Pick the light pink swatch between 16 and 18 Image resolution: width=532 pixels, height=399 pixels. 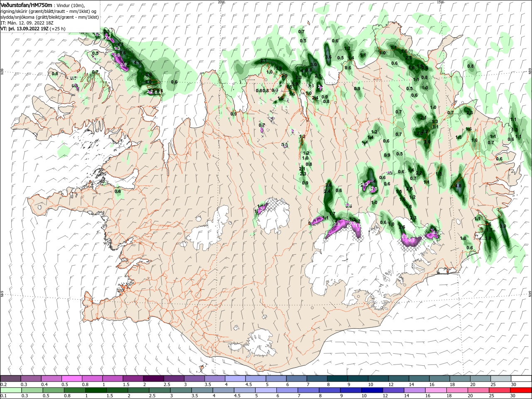[x=435, y=390]
